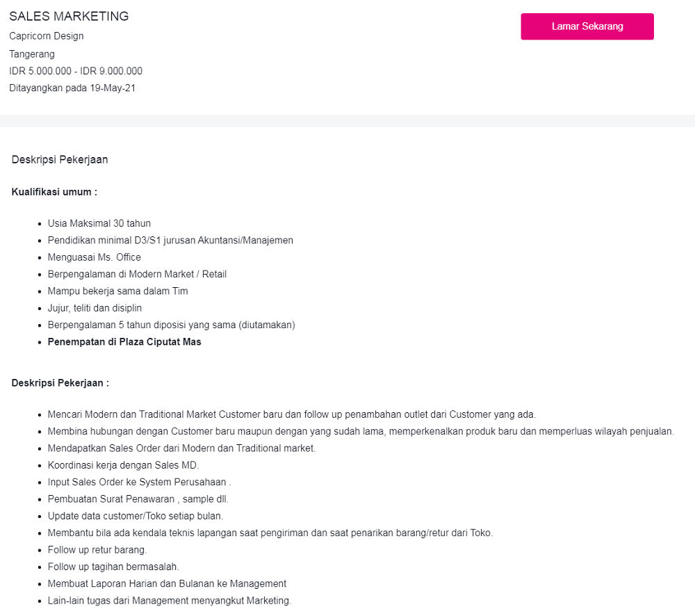Click Berpengalaman di Modern Market / Retail
This screenshot has height=616, width=695.
tap(137, 274)
